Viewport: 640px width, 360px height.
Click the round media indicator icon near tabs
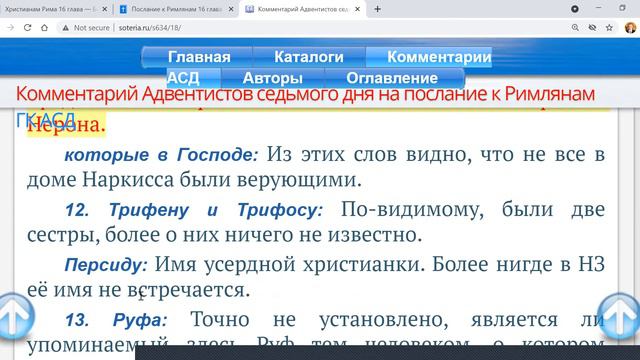(575, 9)
